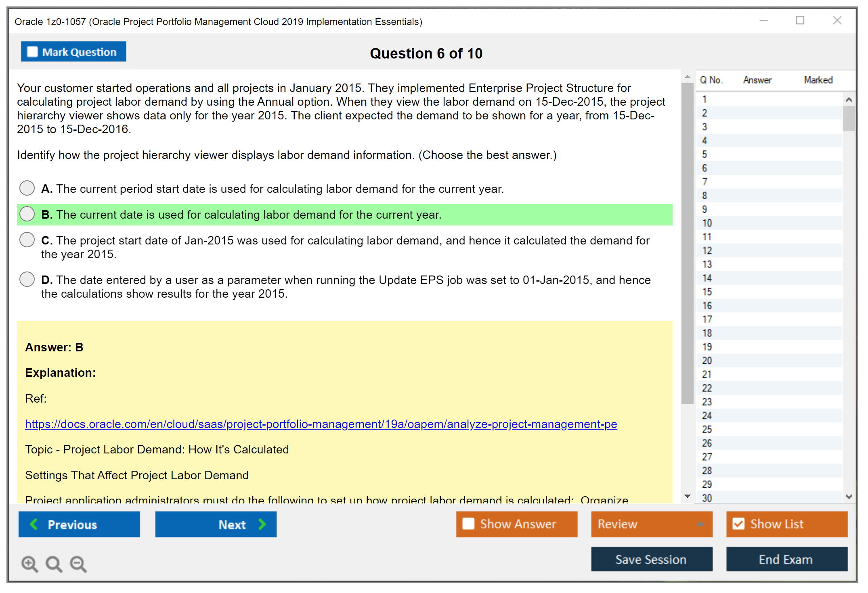Select answer option A radio button
This screenshot has height=593, width=868.
pos(27,188)
